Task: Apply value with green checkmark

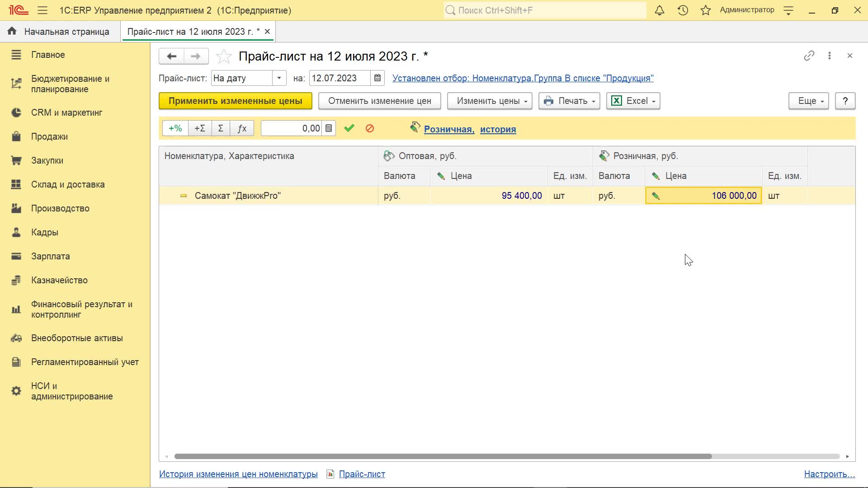Action: click(x=349, y=128)
